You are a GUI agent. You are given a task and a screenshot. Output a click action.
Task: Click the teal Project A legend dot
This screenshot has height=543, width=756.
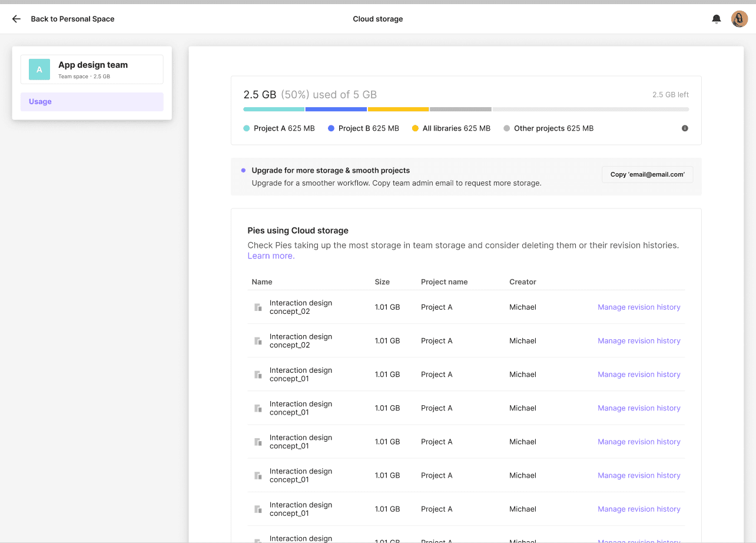246,128
